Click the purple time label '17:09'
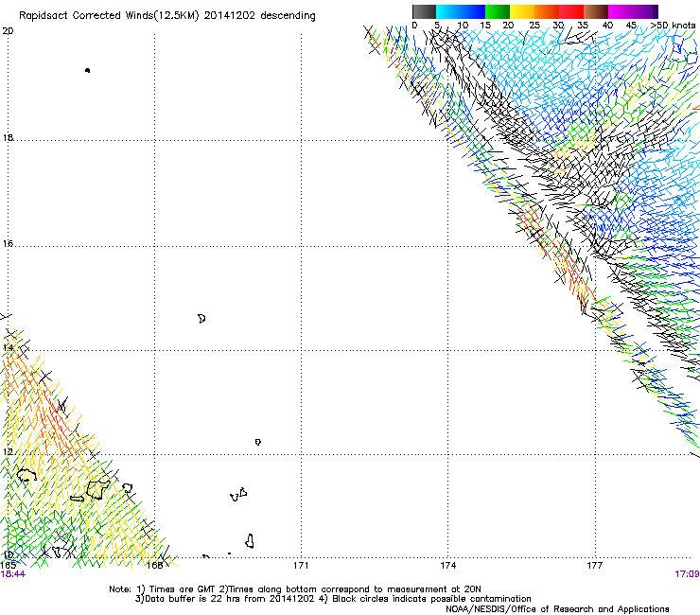 click(x=687, y=574)
